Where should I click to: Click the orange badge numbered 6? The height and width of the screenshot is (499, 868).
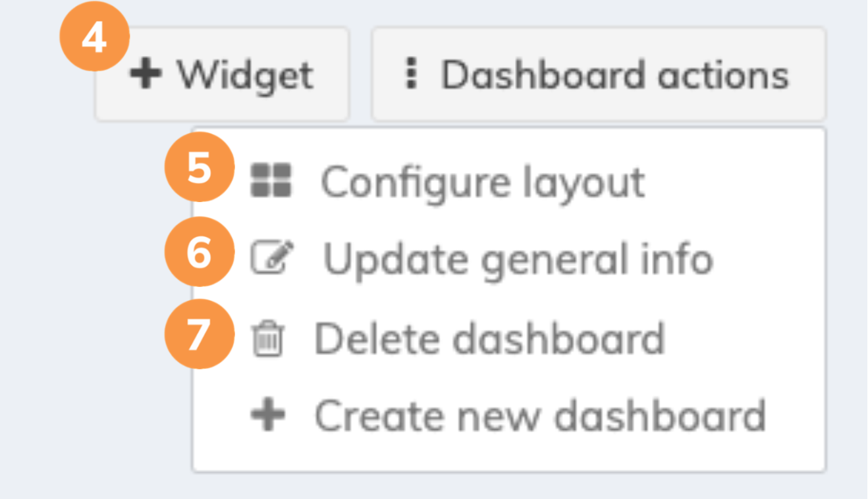[x=199, y=253]
